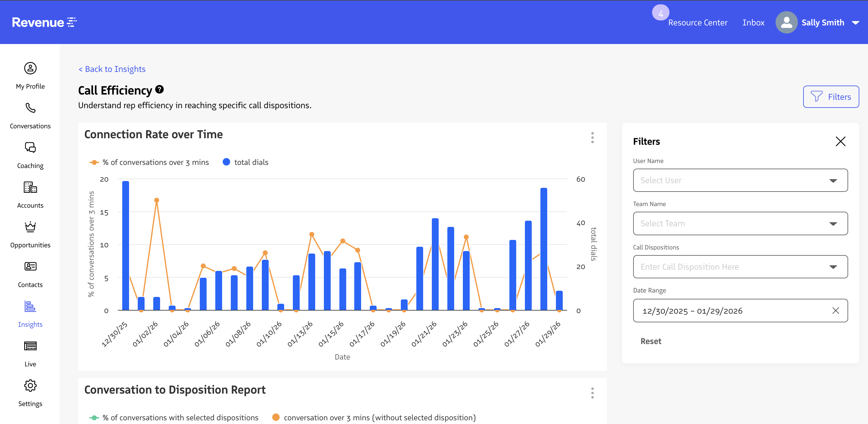Clear the selected date range
The width and height of the screenshot is (868, 424).
coord(836,311)
